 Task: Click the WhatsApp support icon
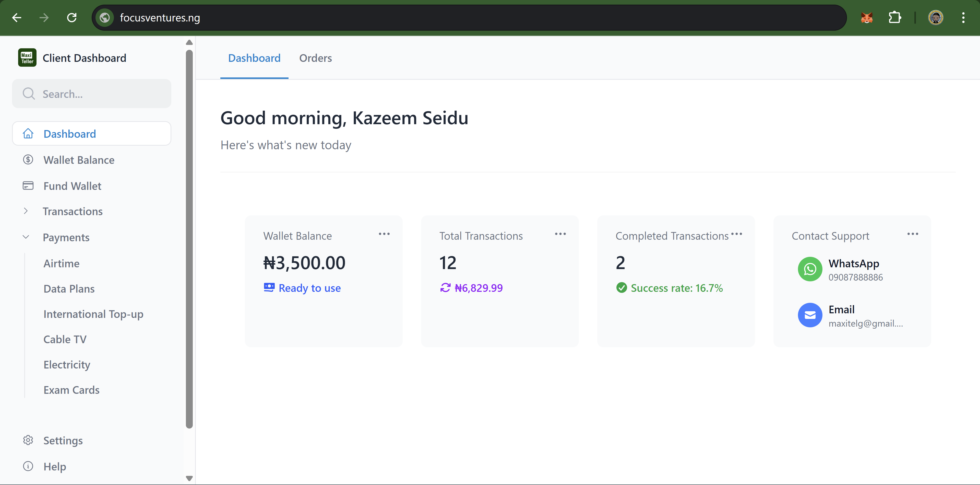(x=810, y=269)
